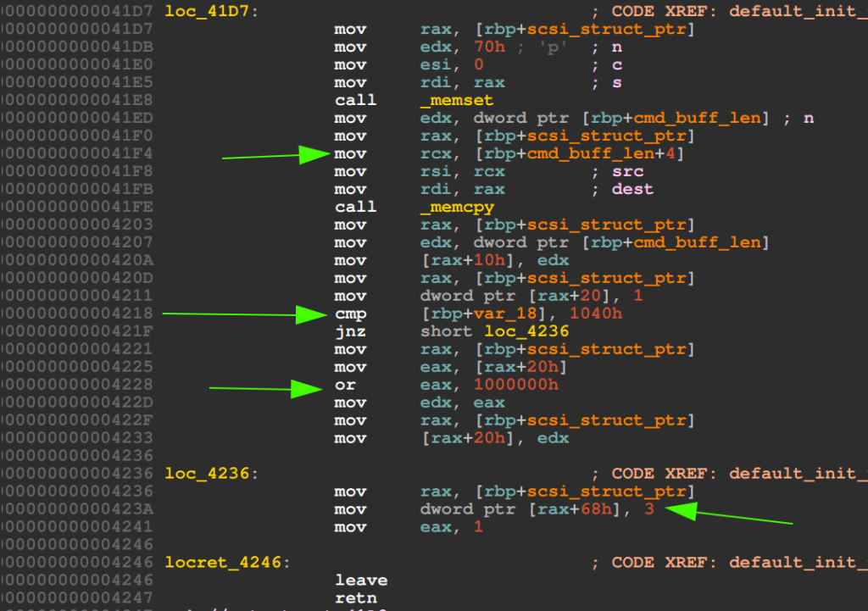The image size is (868, 611).
Task: Follow the loc_4236 jnz target
Action: click(526, 331)
